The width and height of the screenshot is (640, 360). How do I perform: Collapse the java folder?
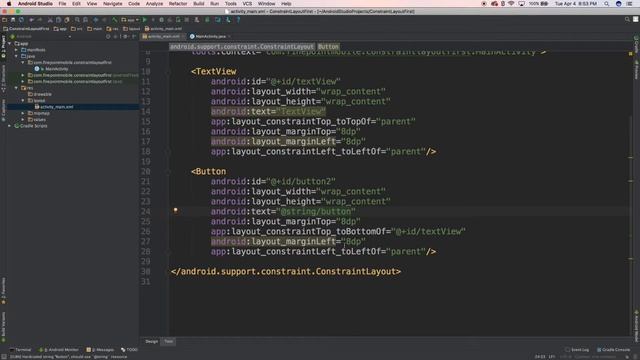[x=16, y=56]
